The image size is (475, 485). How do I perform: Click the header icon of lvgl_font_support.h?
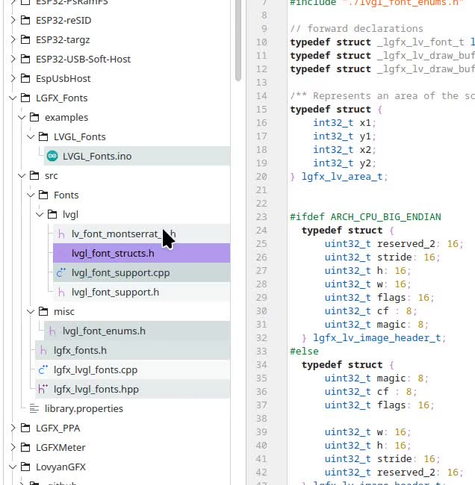pyautogui.click(x=61, y=292)
